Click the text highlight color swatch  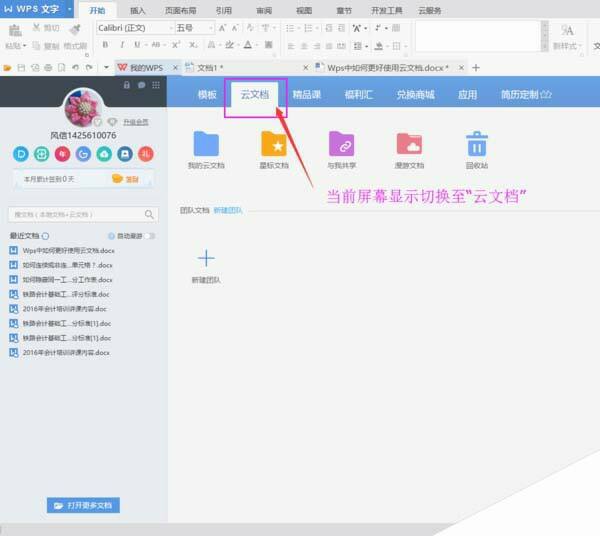(229, 45)
